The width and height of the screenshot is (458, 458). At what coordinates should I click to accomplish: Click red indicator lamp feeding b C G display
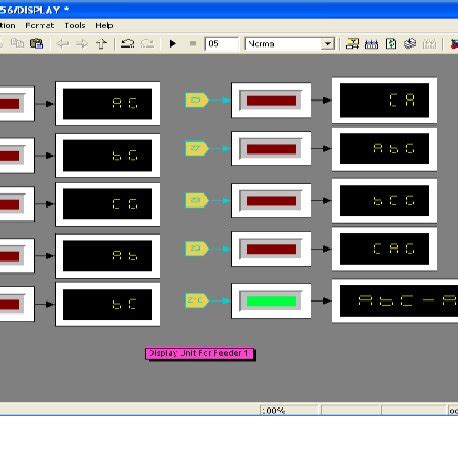(271, 201)
